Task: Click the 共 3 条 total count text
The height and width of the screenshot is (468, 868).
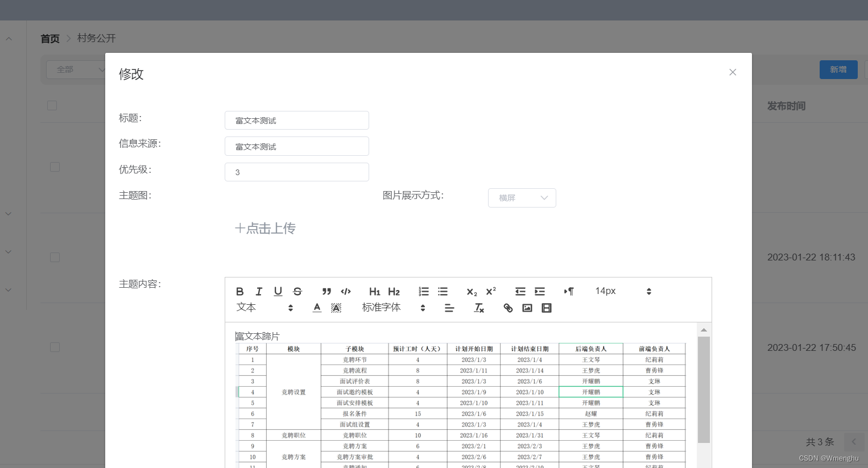Action: coord(820,442)
